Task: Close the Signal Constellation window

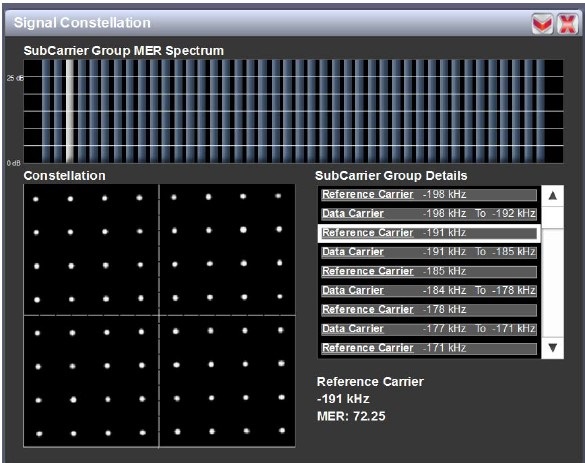Action: 567,24
